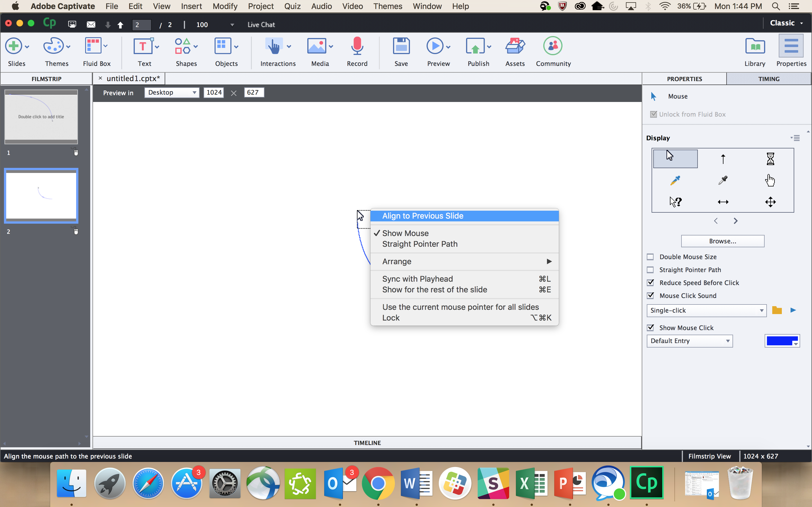Check Straight Pointer Path option
The image size is (812, 507).
click(650, 270)
